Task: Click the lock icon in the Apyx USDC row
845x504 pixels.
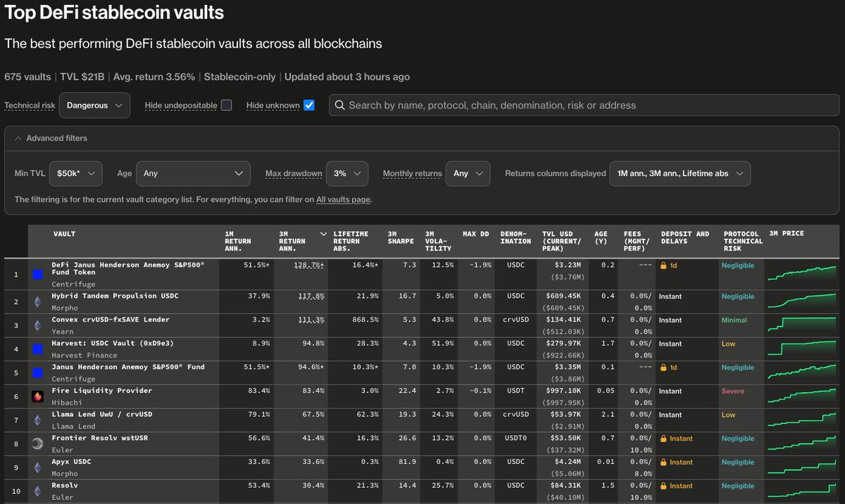Action: coord(663,462)
